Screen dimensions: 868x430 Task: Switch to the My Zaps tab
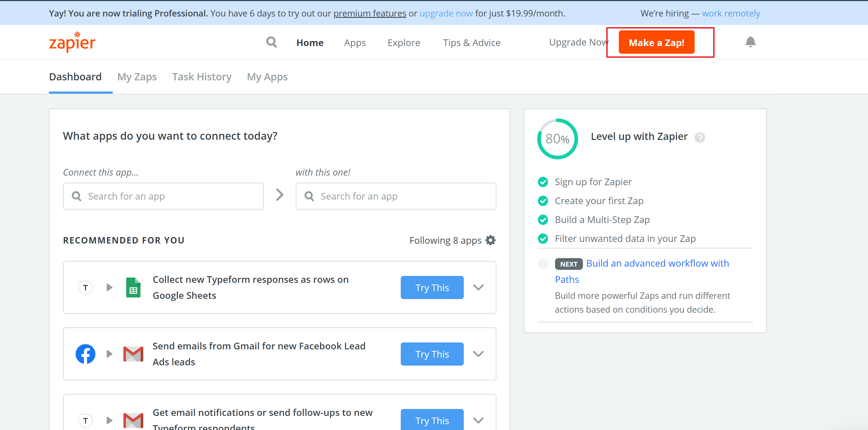[137, 77]
